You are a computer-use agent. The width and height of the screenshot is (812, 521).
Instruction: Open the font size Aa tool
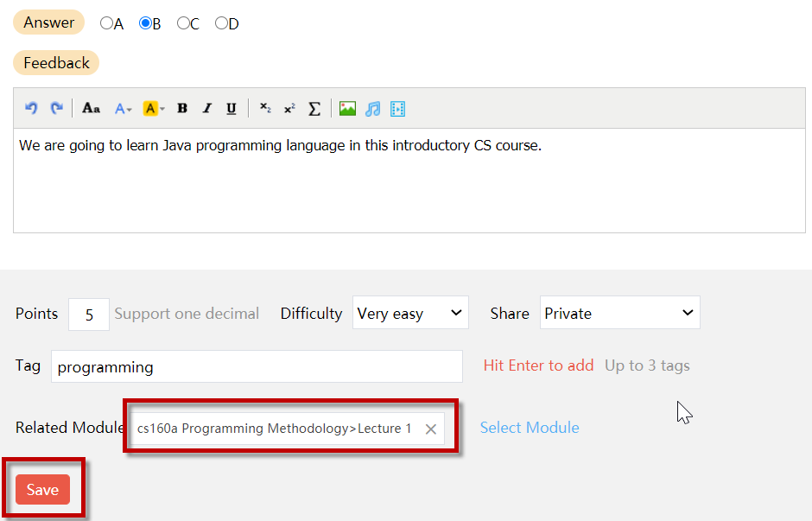(x=92, y=108)
